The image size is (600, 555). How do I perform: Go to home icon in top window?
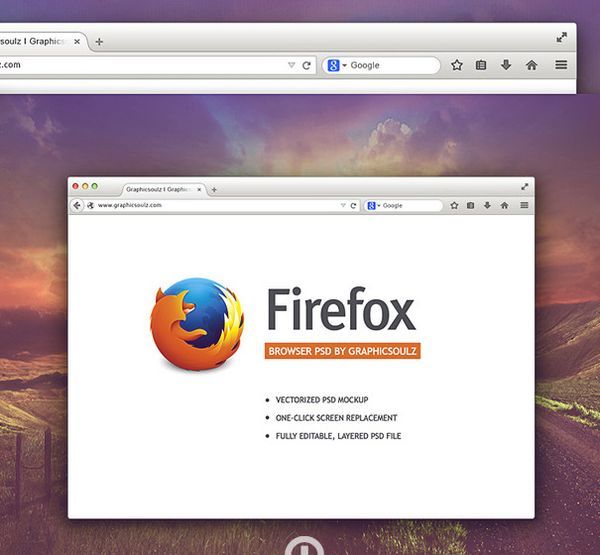pos(532,65)
